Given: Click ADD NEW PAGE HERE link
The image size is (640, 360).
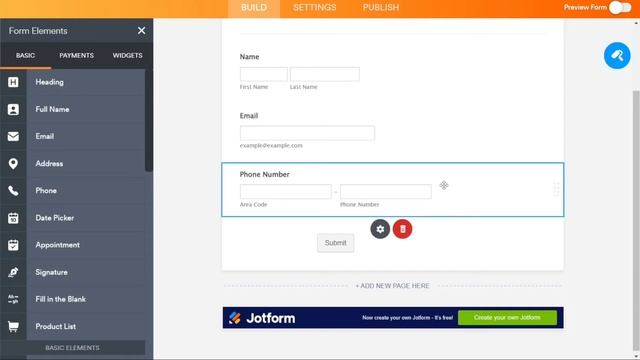Looking at the screenshot, I should [392, 286].
